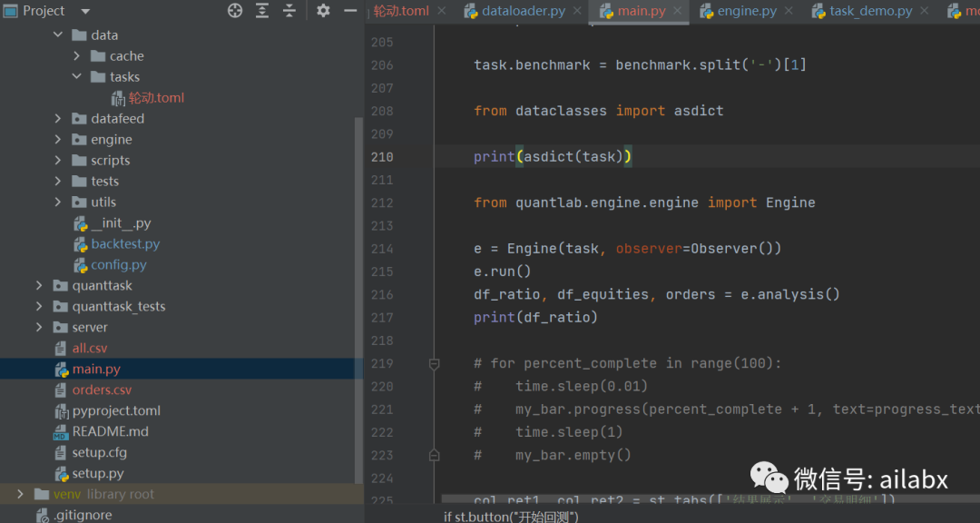The width and height of the screenshot is (980, 523).
Task: Open Project view dropdown arrow
Action: 85,11
